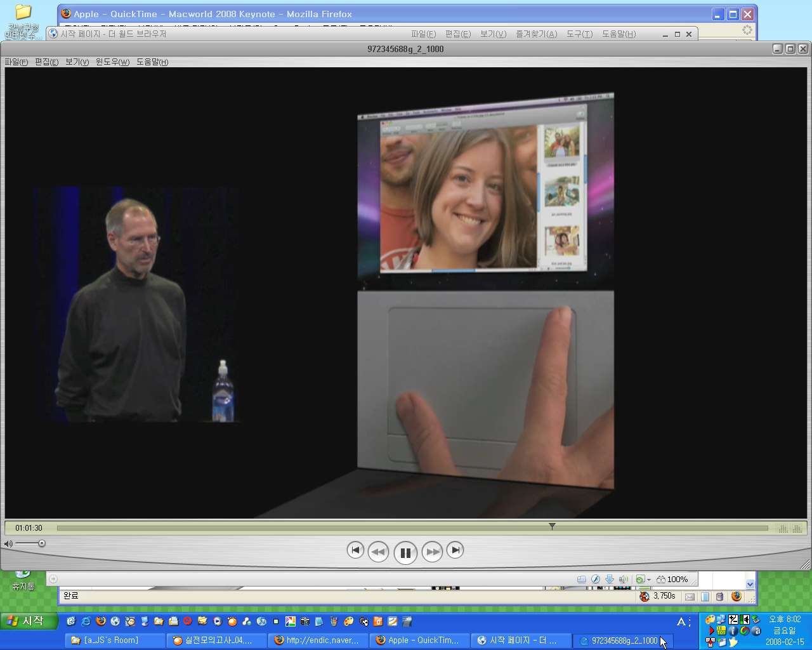The height and width of the screenshot is (650, 812).
Task: Click the red play-arrow tray expand icon
Action: point(712,630)
